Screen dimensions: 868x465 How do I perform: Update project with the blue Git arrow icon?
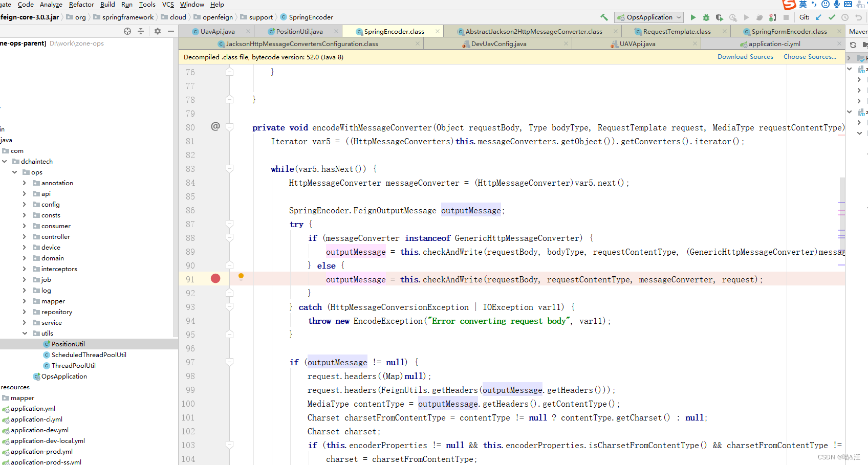click(817, 17)
